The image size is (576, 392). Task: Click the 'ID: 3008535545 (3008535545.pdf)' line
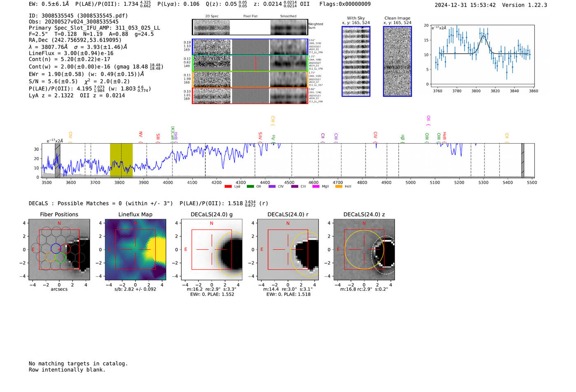[78, 16]
